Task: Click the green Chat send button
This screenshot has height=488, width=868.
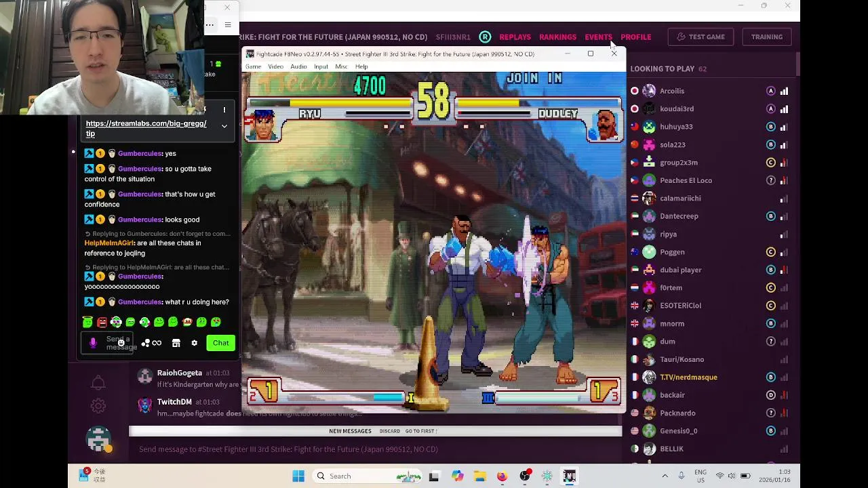Action: pyautogui.click(x=220, y=343)
